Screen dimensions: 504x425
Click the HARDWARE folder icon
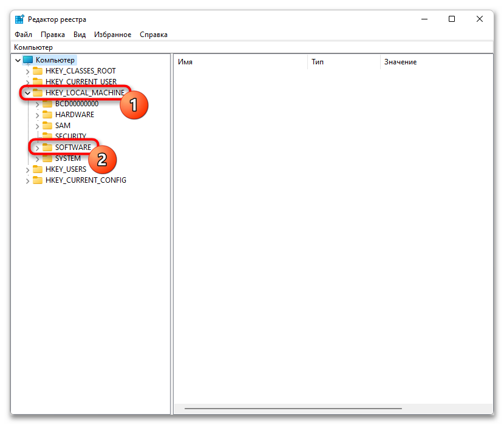(x=47, y=115)
